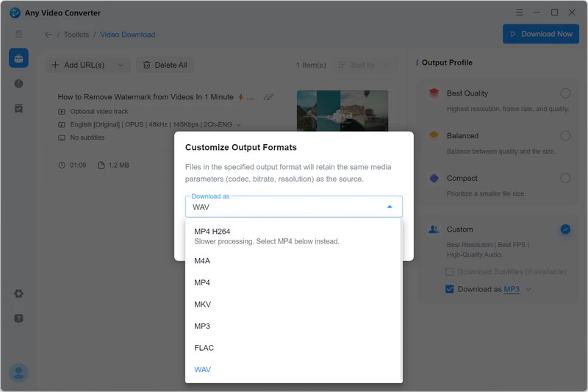Image resolution: width=588 pixels, height=392 pixels.
Task: Select the Balanced profile radio button
Action: 564,135
